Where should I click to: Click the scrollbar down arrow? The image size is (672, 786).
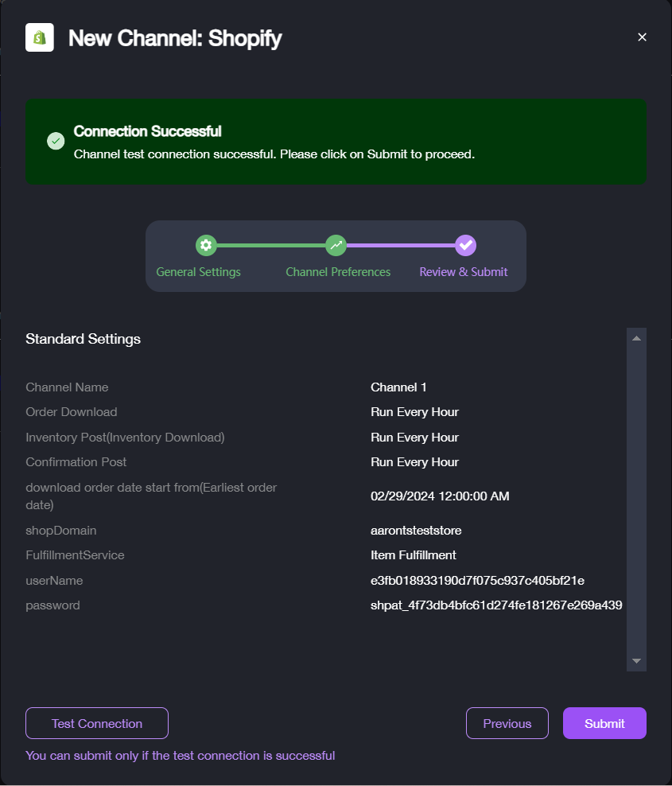pyautogui.click(x=636, y=660)
